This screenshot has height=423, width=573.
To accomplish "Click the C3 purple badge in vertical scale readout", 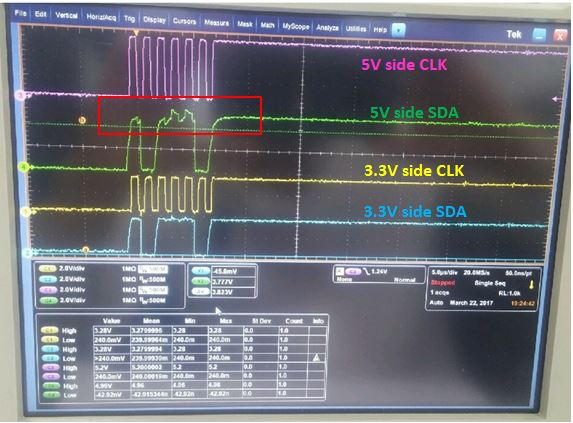I will (x=48, y=290).
